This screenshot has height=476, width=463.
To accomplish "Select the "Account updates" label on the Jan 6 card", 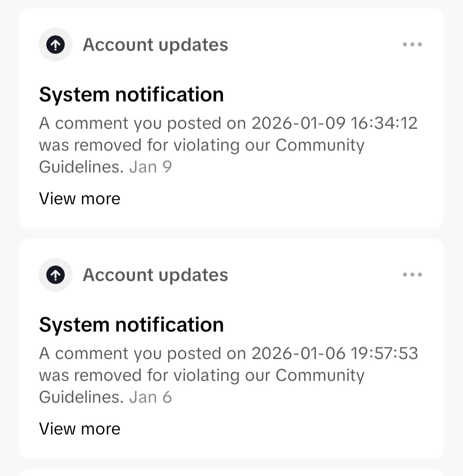I will tap(155, 275).
